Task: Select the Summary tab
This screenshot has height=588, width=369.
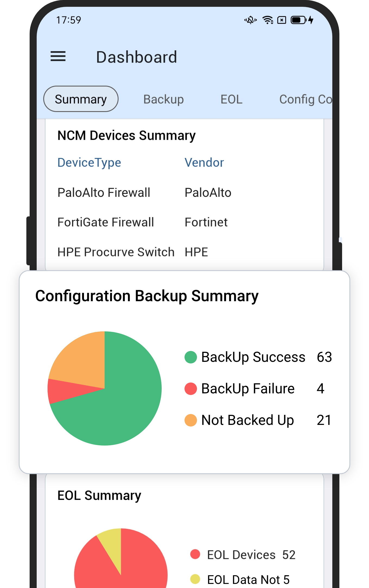Action: coord(81,99)
